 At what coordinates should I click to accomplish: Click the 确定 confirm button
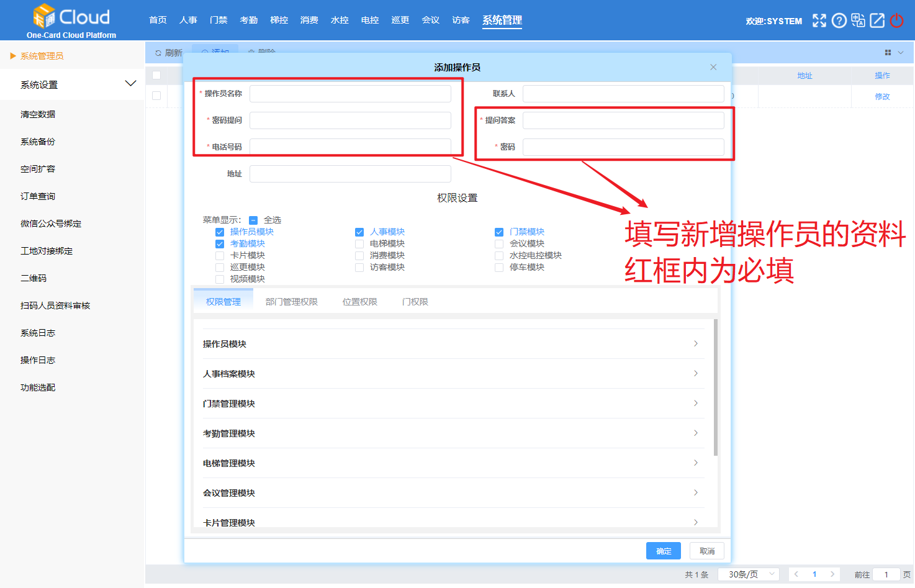(663, 551)
